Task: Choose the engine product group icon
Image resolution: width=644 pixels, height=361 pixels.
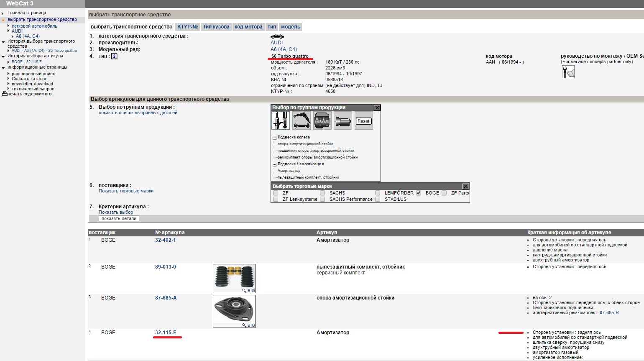Action: (322, 120)
